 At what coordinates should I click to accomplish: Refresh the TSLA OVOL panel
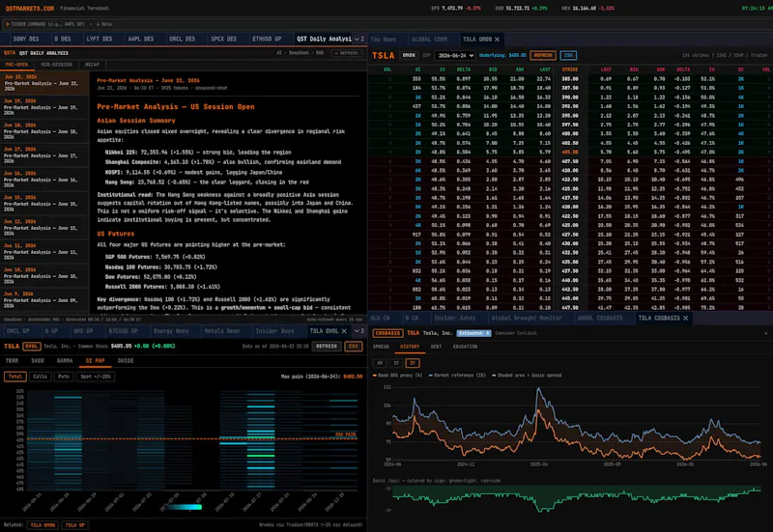click(327, 347)
